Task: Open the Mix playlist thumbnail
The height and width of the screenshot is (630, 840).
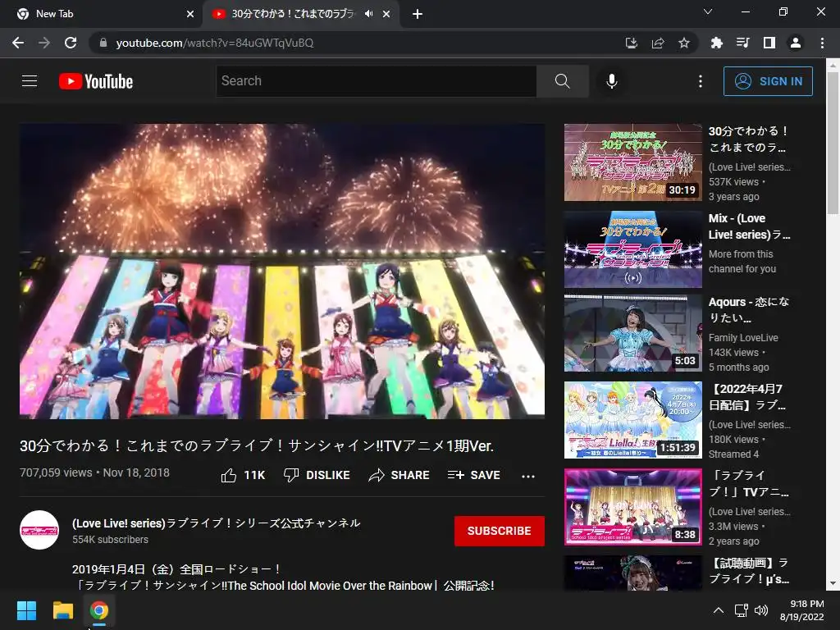Action: pos(632,249)
